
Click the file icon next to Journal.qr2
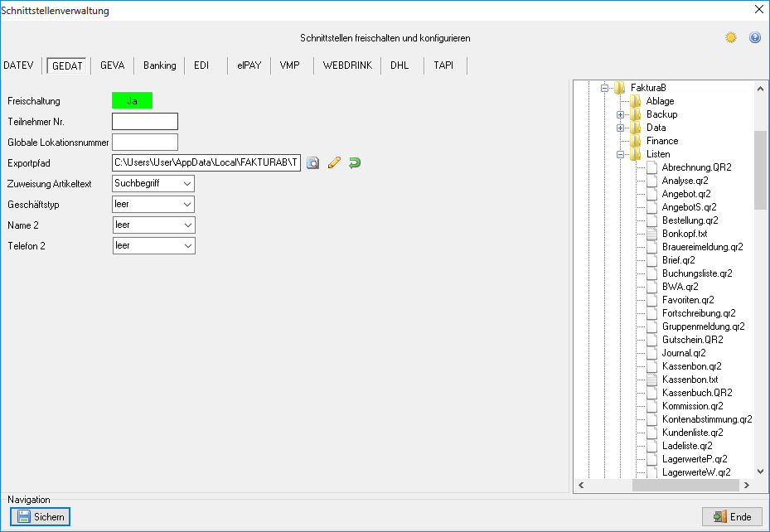651,353
